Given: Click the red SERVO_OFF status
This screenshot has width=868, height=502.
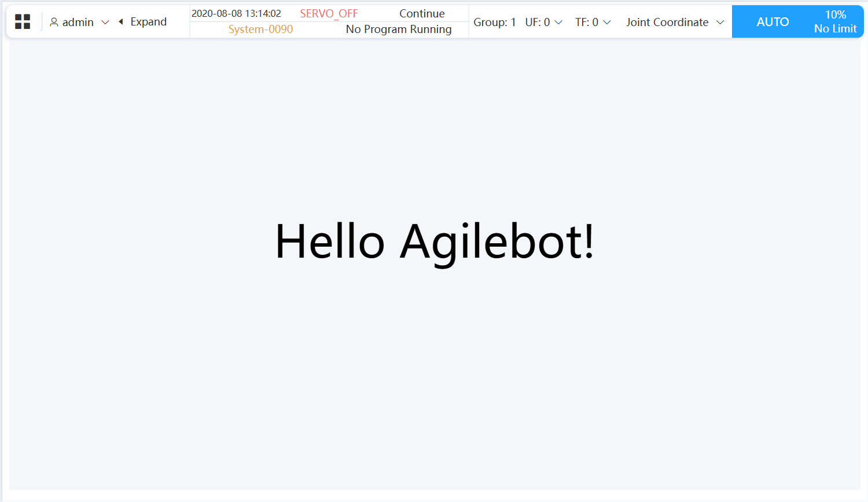Looking at the screenshot, I should pyautogui.click(x=329, y=13).
